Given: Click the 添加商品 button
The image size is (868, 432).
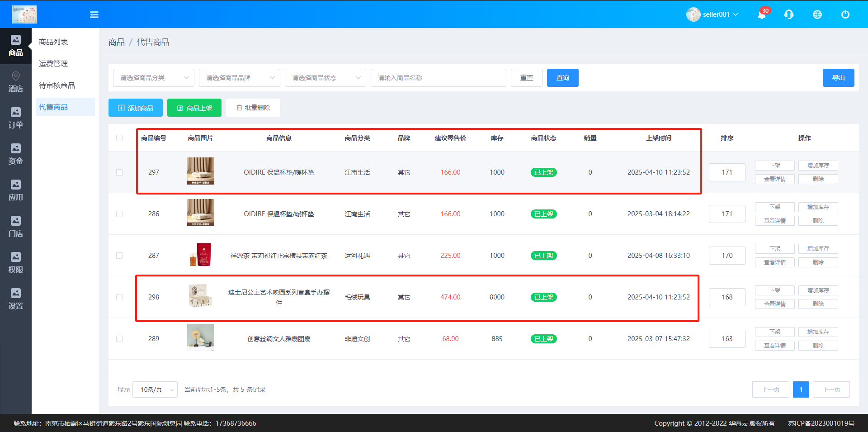Looking at the screenshot, I should pyautogui.click(x=136, y=108).
